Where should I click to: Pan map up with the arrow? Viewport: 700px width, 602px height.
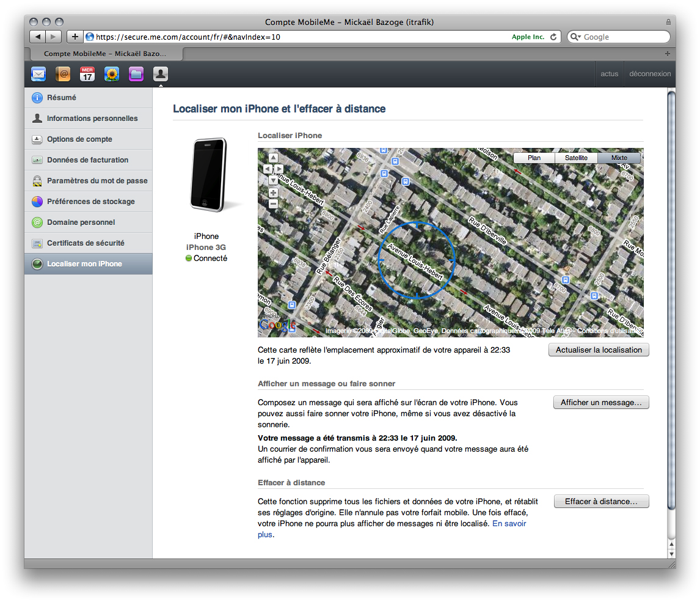273,158
